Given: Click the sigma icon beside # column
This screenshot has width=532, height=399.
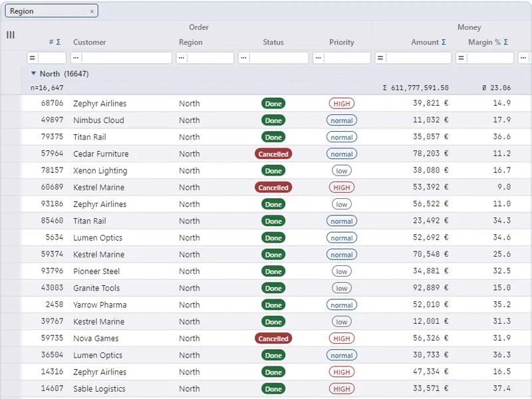Looking at the screenshot, I should pos(59,42).
